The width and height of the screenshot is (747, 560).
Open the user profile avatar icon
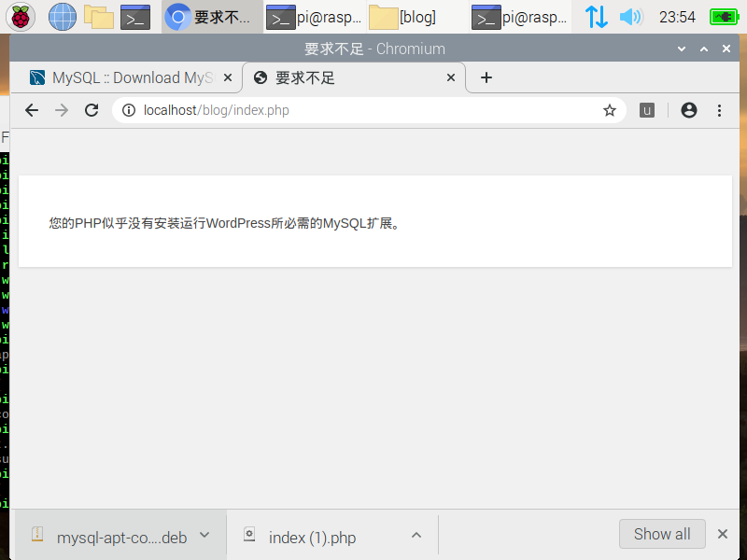coord(689,110)
